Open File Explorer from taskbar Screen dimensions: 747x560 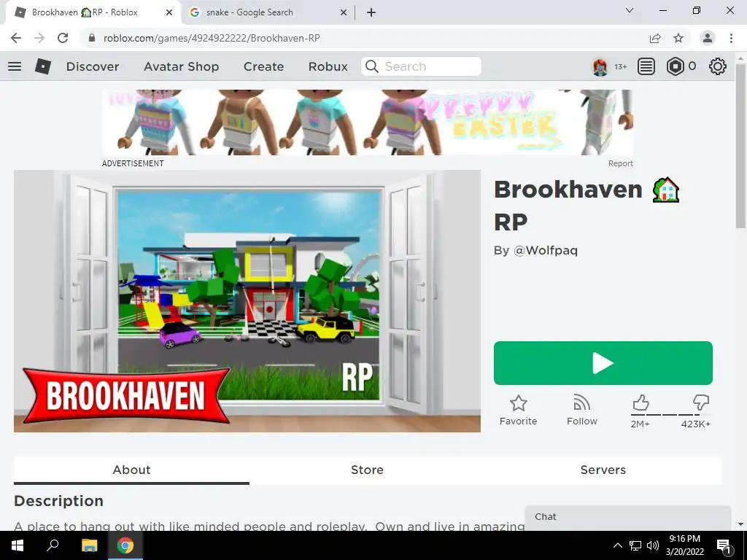[89, 545]
